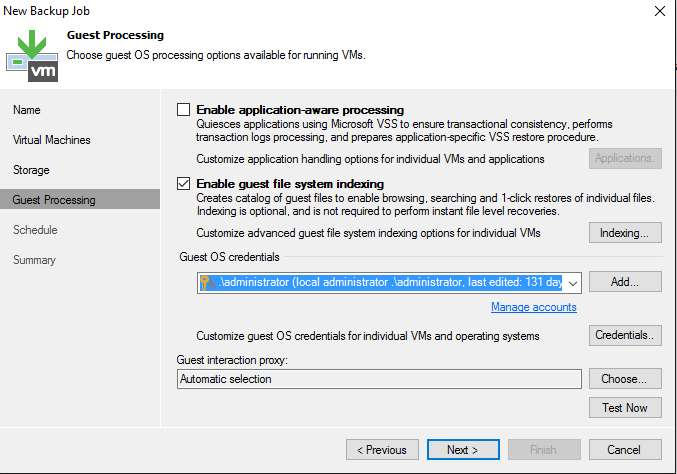Image resolution: width=677 pixels, height=474 pixels.
Task: Uncheck Enable guest file system indexing
Action: [183, 183]
